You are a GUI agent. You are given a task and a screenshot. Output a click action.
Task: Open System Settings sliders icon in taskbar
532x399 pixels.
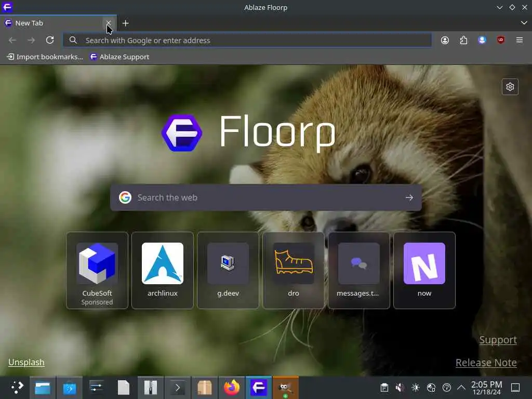(x=97, y=388)
